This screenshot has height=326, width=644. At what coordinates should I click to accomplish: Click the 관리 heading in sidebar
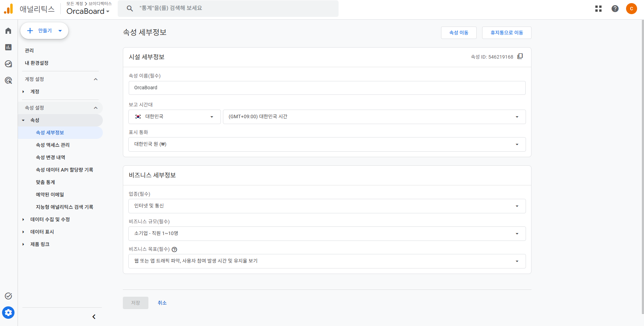[29, 51]
